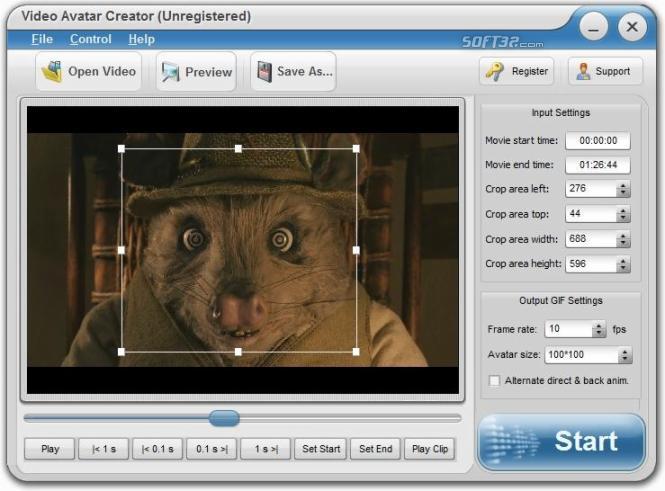This screenshot has width=665, height=491.
Task: Increase Crop area left value
Action: (623, 185)
